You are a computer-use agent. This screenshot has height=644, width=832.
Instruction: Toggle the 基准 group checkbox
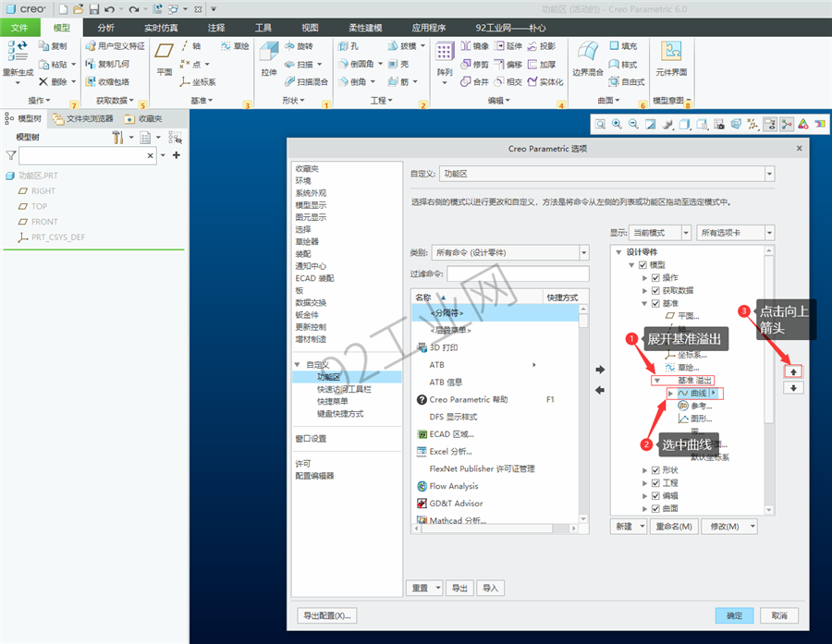[x=655, y=303]
